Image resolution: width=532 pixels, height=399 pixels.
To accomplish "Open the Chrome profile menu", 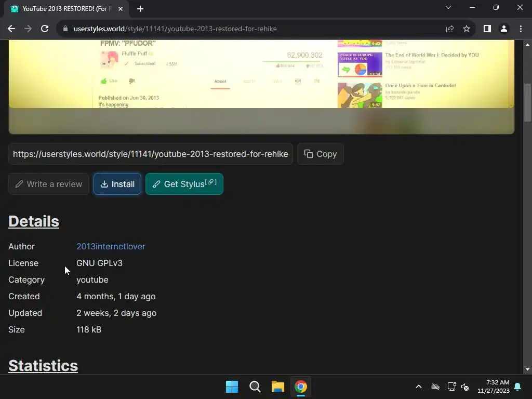I will 504,29.
